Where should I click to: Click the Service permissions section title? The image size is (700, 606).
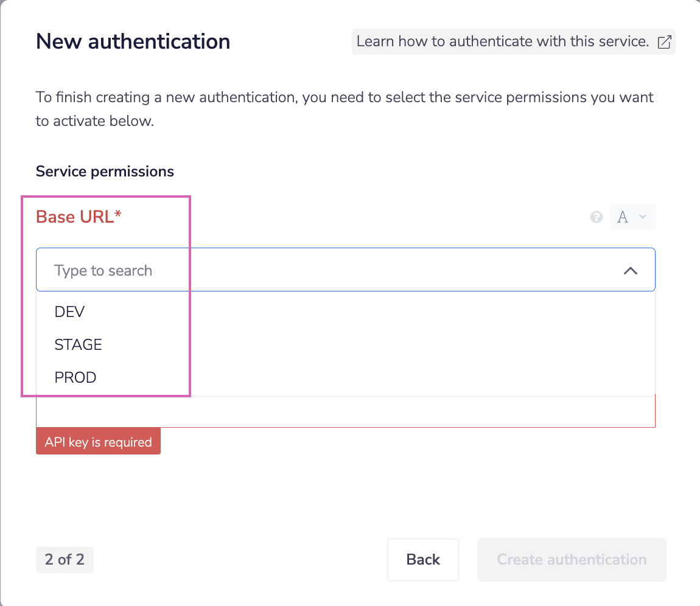[x=105, y=172]
